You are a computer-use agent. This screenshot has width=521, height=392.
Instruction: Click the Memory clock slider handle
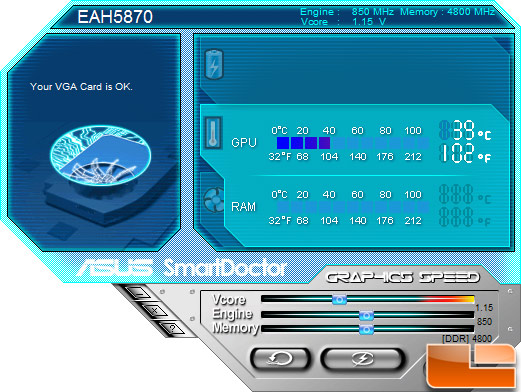click(x=366, y=330)
